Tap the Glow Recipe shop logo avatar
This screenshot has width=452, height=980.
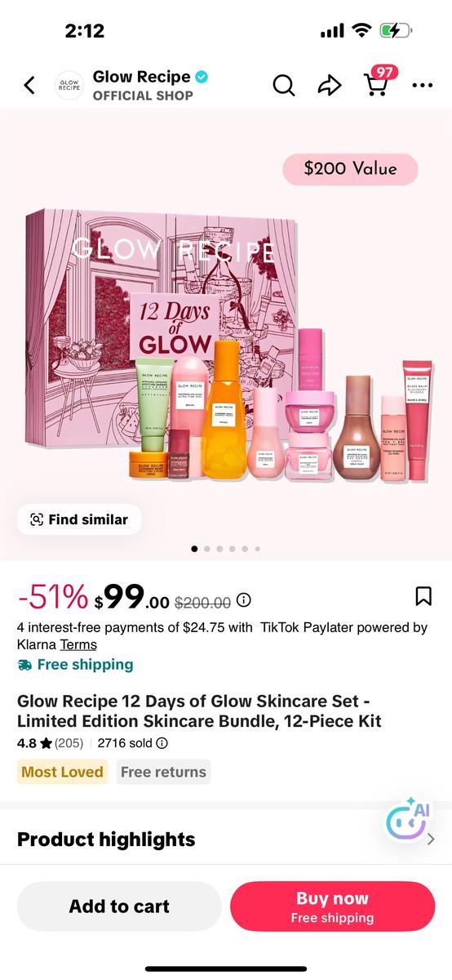pyautogui.click(x=69, y=85)
